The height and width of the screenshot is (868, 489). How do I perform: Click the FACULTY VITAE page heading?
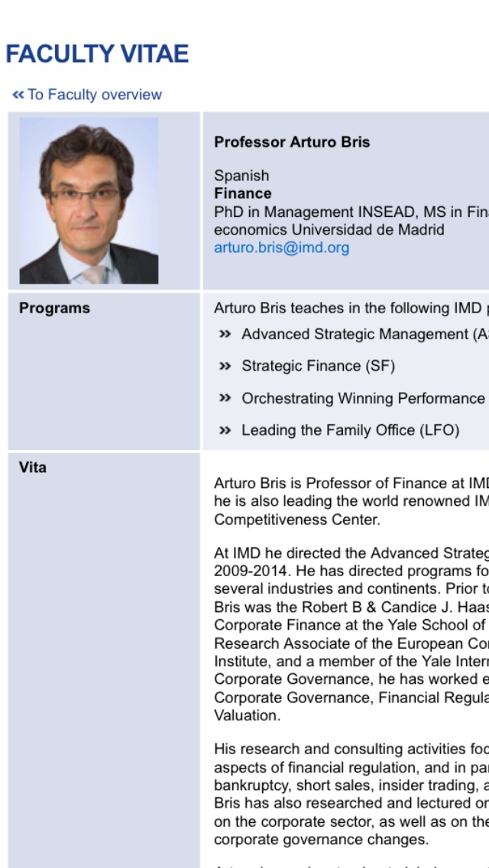[x=97, y=54]
